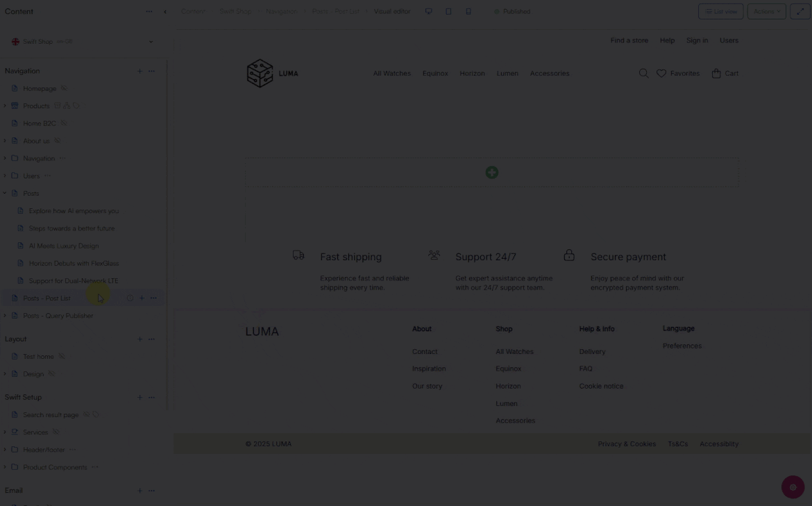Toggle visibility of the Test home layout
Image resolution: width=812 pixels, height=506 pixels.
coord(61,356)
